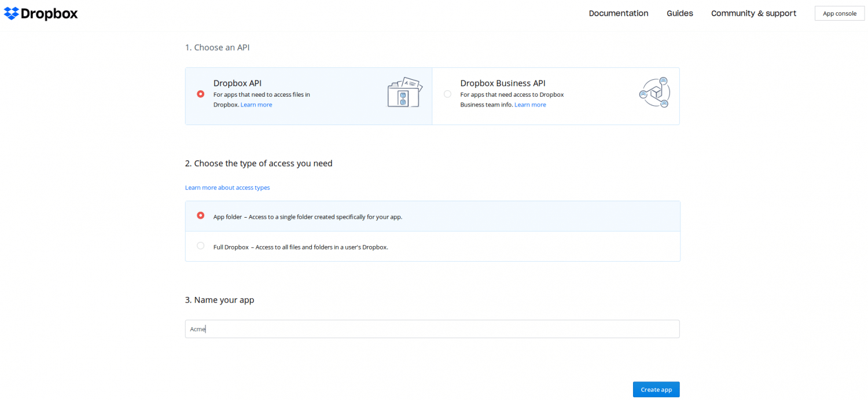868x400 pixels.
Task: Click the Full Dropbox option row text
Action: coord(300,247)
